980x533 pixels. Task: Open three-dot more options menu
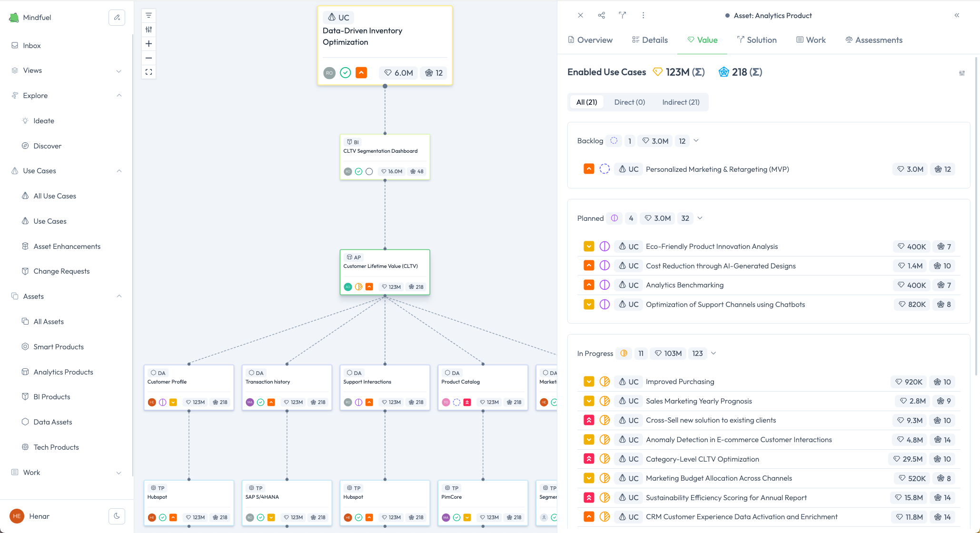tap(643, 15)
